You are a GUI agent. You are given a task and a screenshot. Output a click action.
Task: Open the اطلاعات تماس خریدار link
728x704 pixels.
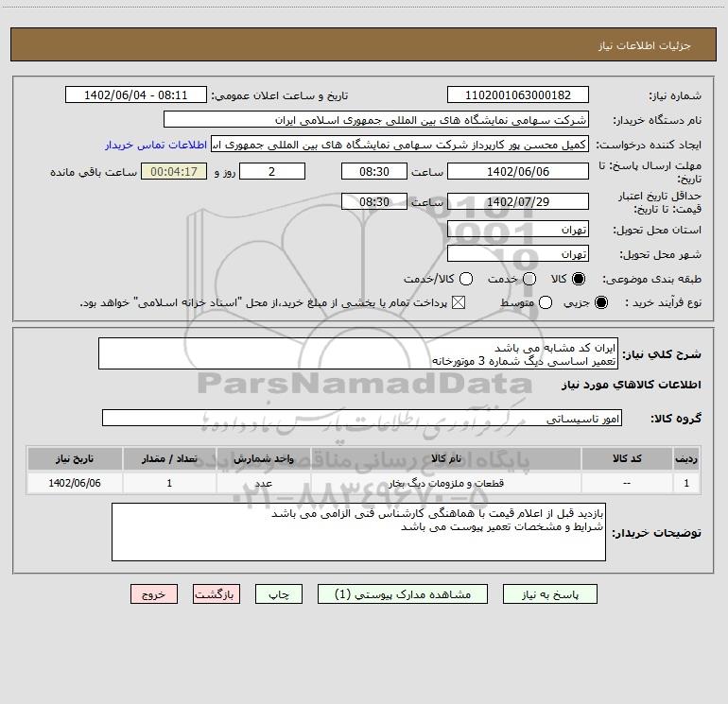[156, 145]
